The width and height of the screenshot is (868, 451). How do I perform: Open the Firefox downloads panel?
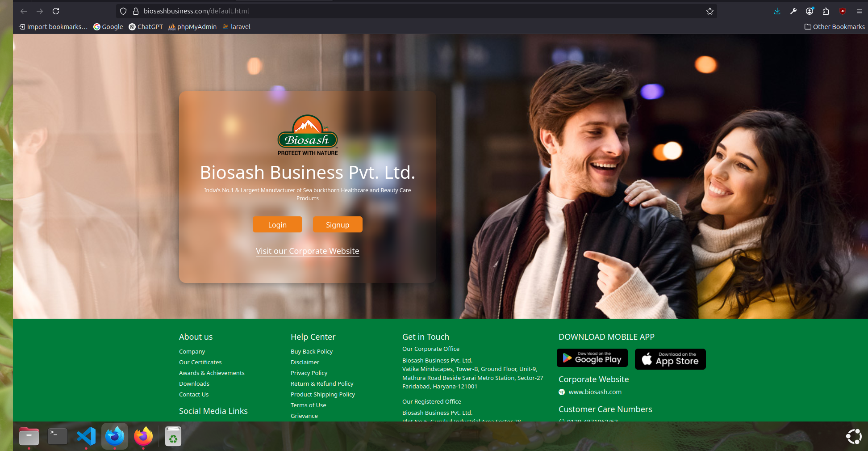777,11
